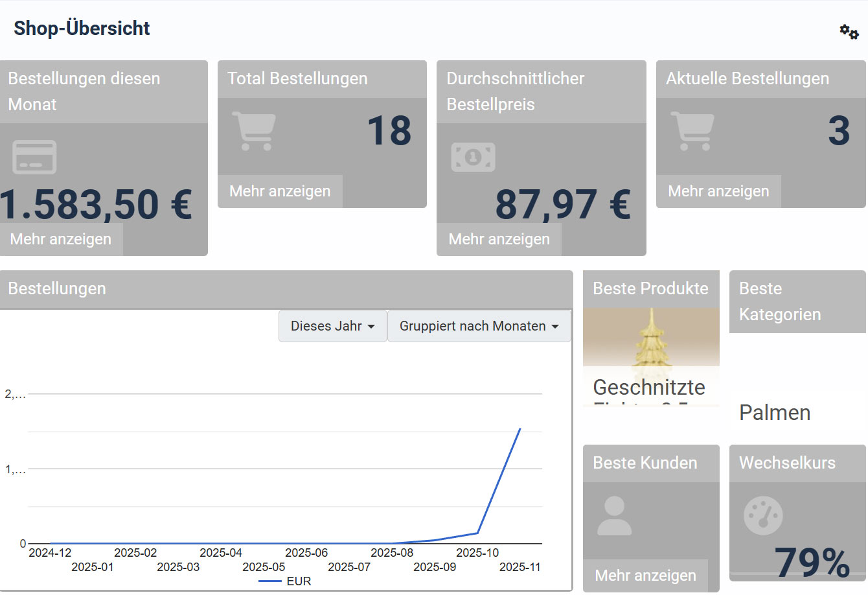Show more for Durchschnittlicher Bestellpreis
868x595 pixels.
pyautogui.click(x=499, y=239)
